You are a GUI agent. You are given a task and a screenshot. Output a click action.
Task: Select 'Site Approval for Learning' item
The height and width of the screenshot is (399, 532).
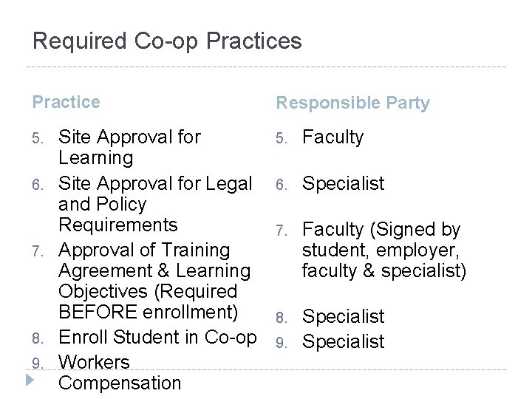coord(129,147)
